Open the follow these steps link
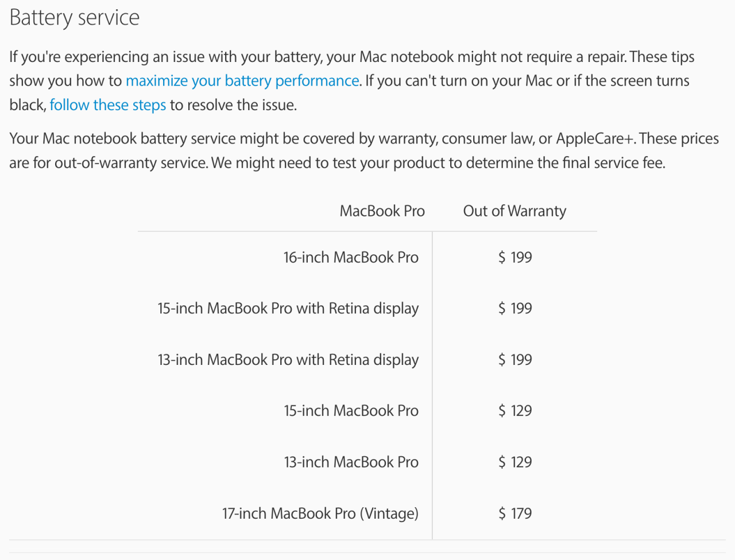Screen dimensions: 735x560 pos(108,105)
